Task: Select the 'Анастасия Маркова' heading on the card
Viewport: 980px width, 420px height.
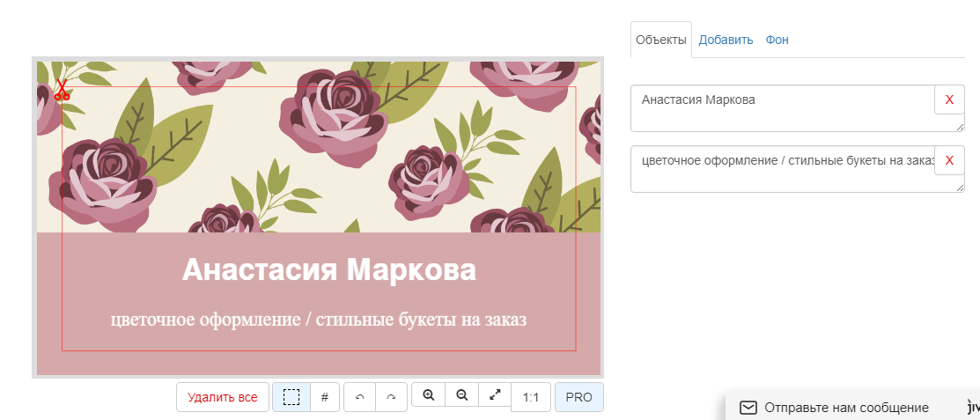Action: click(x=328, y=270)
